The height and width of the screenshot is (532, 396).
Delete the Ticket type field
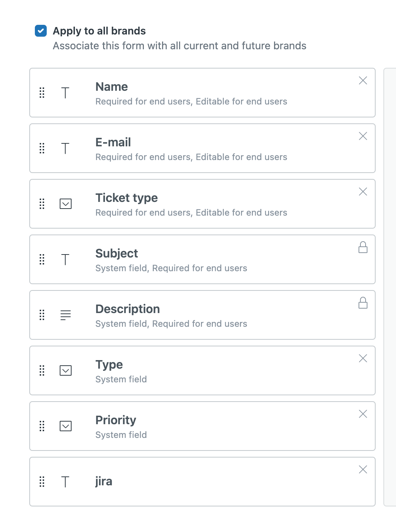click(363, 192)
